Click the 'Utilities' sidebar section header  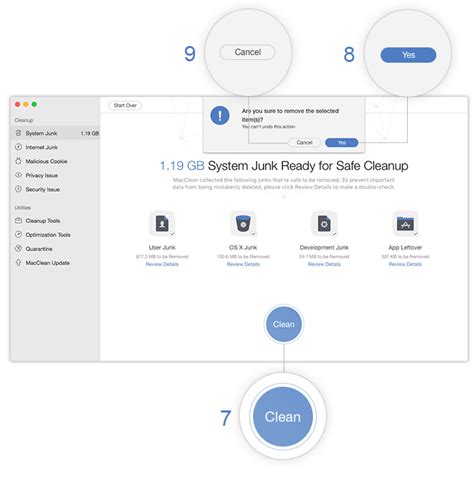coord(23,207)
